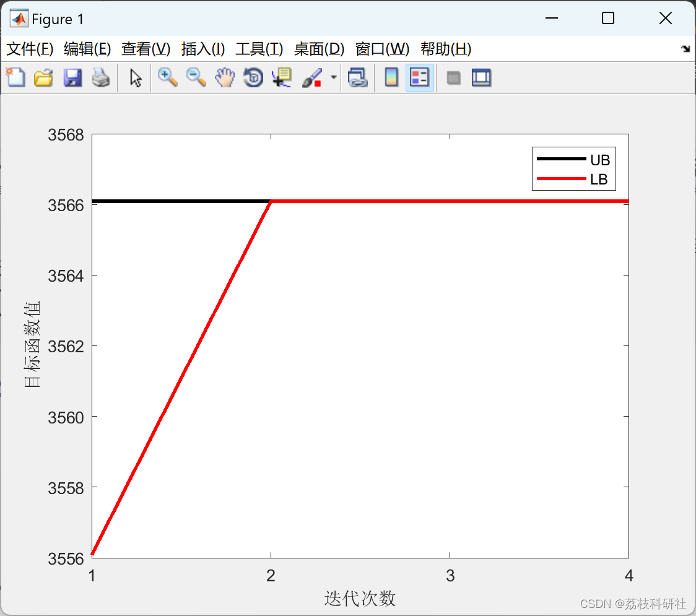Viewport: 696px width, 616px height.
Task: Open file with the folder icon
Action: point(43,77)
